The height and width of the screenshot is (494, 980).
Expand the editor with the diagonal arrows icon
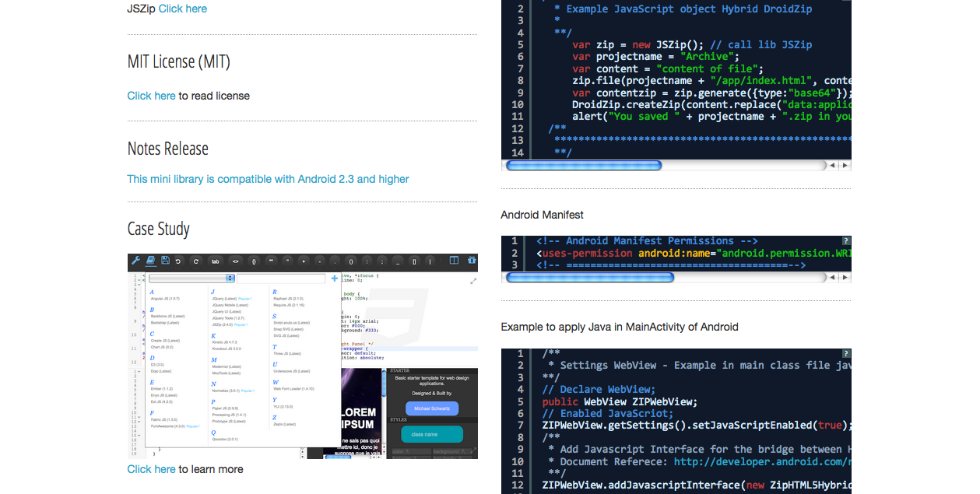[x=473, y=281]
